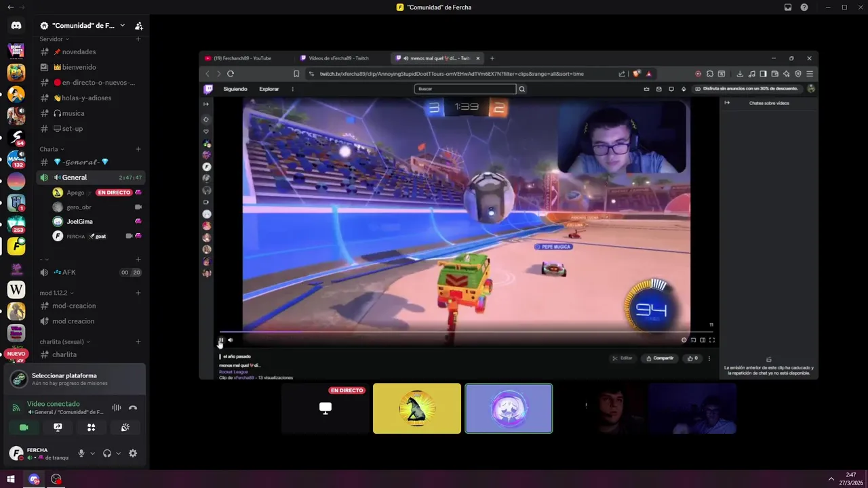Click the browser address bar URL

coord(452,74)
